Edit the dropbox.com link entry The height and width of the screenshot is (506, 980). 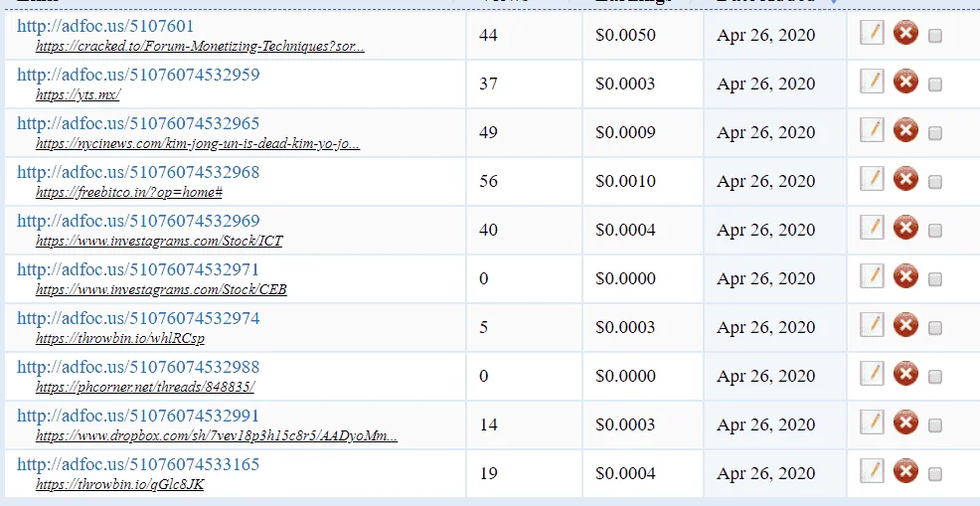pyautogui.click(x=872, y=422)
